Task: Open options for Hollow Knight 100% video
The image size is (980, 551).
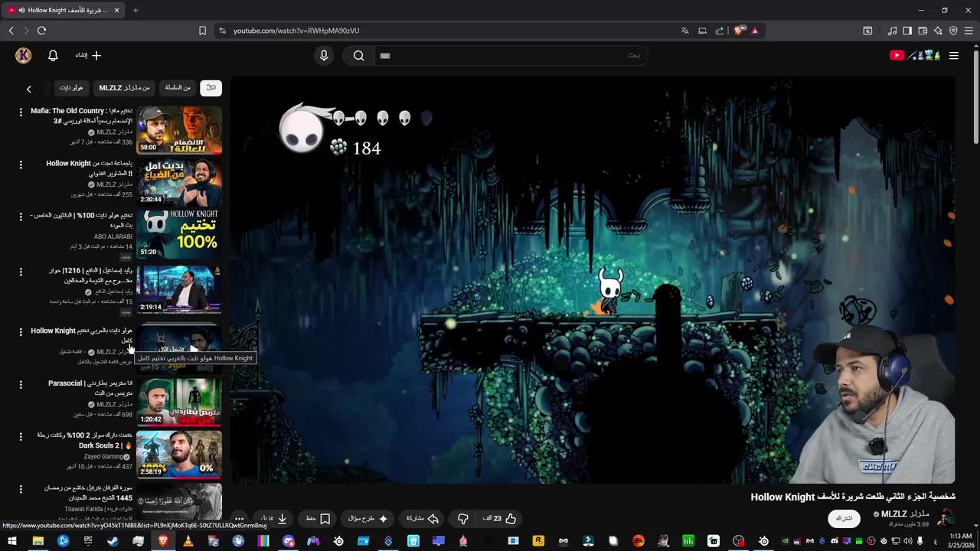Action: point(21,217)
